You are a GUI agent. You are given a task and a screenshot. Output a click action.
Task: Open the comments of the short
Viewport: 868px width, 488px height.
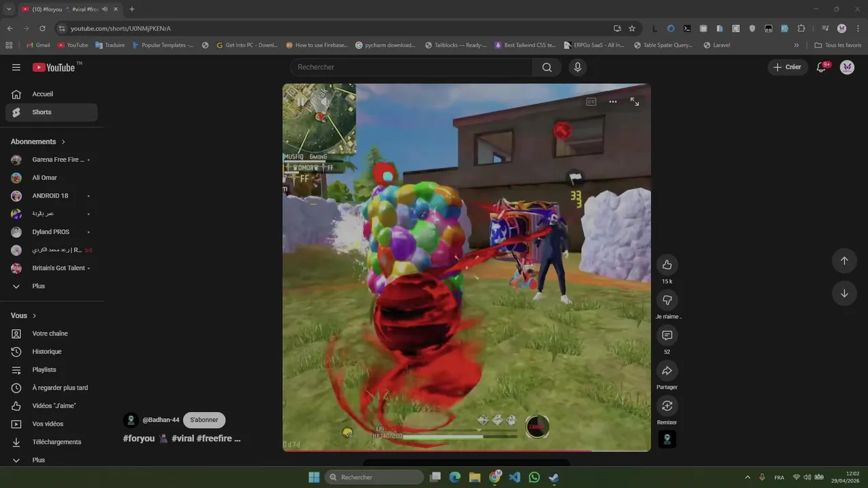(667, 335)
